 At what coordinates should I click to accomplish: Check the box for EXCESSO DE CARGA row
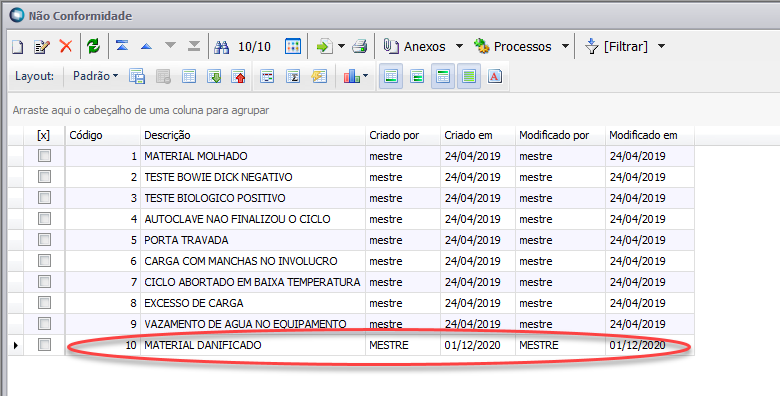(44, 302)
